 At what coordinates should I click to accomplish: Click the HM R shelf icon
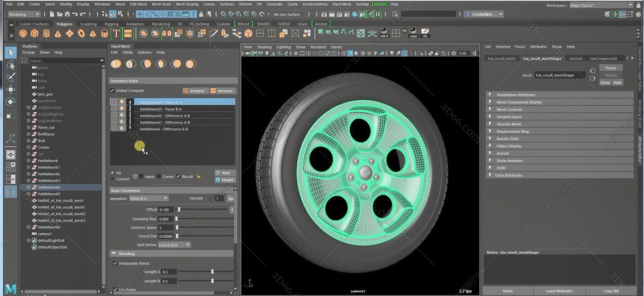click(x=384, y=34)
